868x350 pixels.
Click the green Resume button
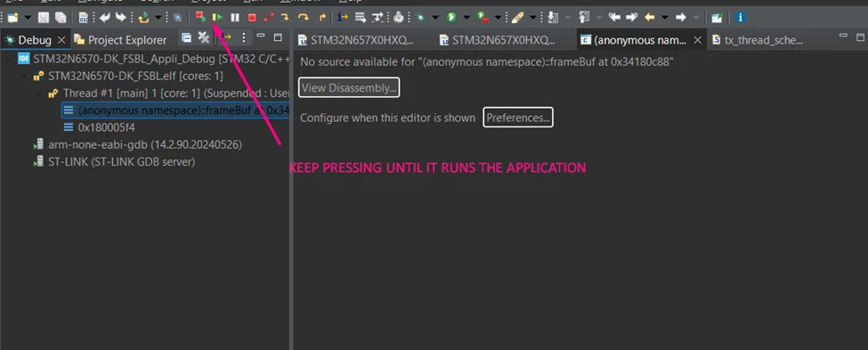[217, 18]
